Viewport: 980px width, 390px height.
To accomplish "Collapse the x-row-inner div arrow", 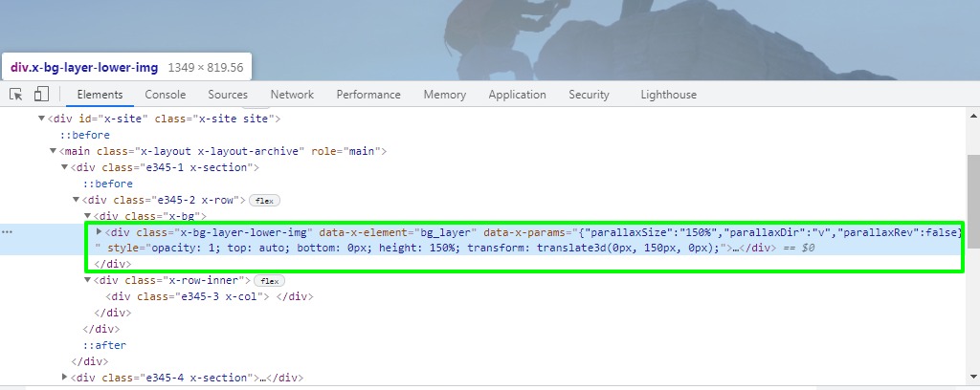I will (x=88, y=281).
